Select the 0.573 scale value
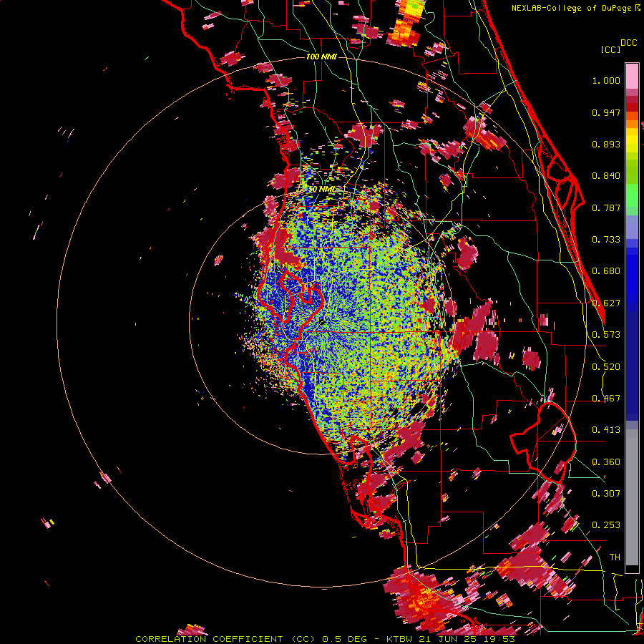The image size is (644, 644). click(606, 335)
